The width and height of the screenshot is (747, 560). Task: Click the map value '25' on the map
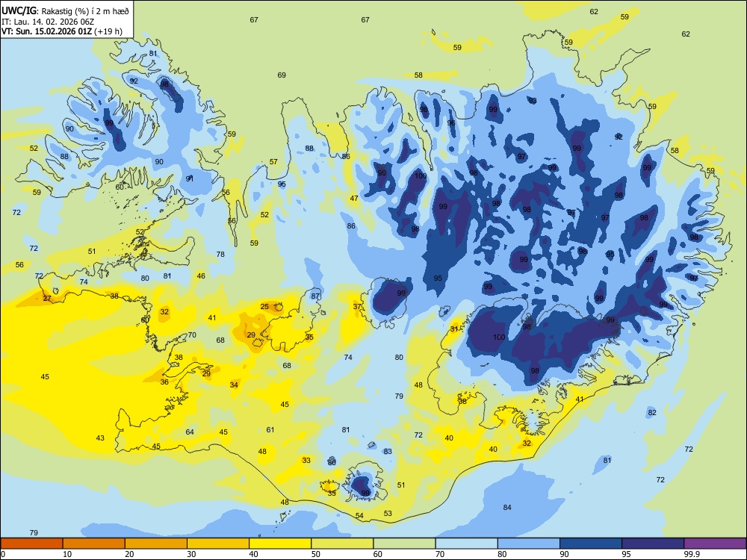(x=264, y=307)
